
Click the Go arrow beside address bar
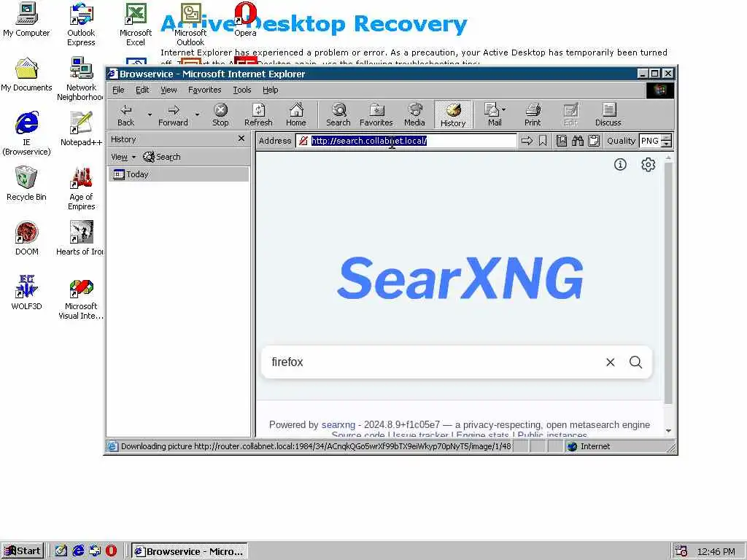[527, 141]
